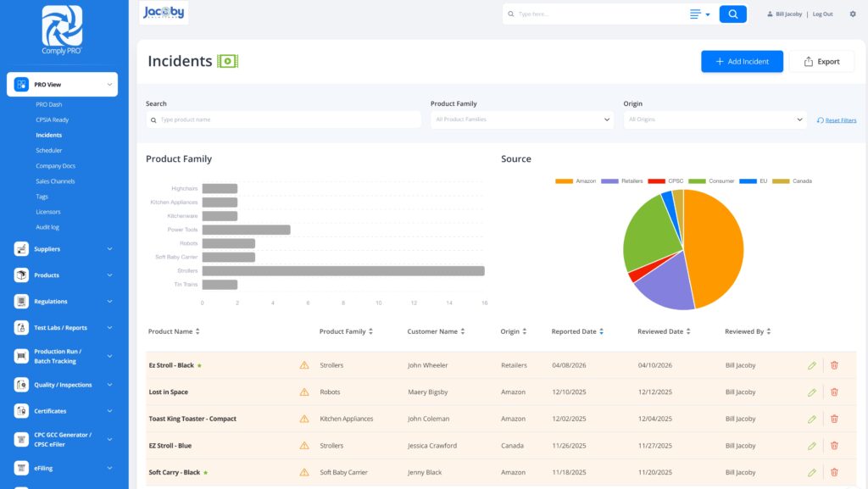The image size is (868, 489).
Task: Open the search filter list dropdown in header
Action: tap(699, 14)
